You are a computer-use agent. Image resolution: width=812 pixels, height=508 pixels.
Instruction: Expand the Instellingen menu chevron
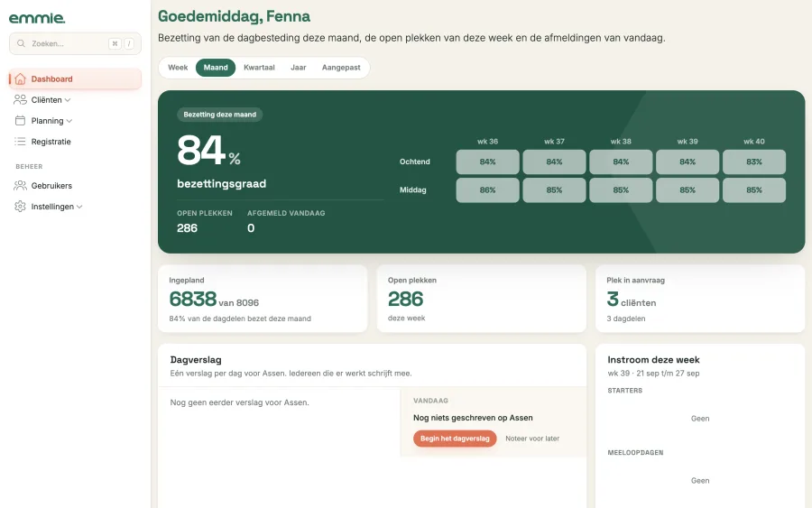click(x=79, y=207)
